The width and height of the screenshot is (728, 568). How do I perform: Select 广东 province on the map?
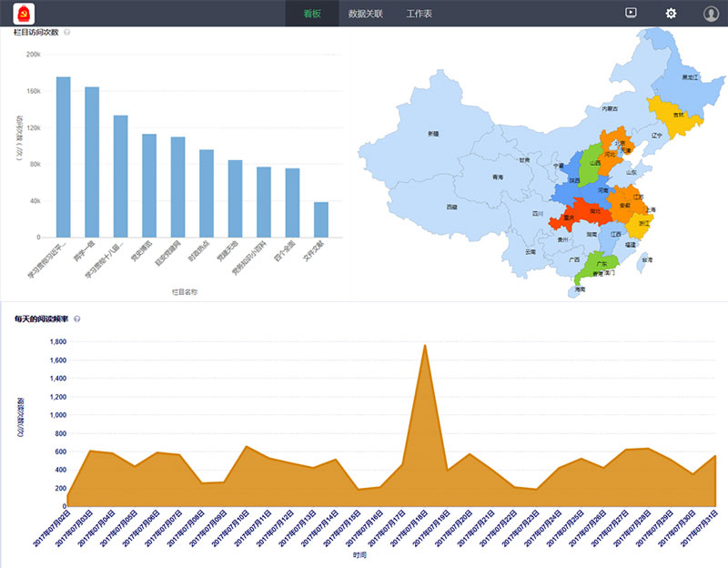600,264
